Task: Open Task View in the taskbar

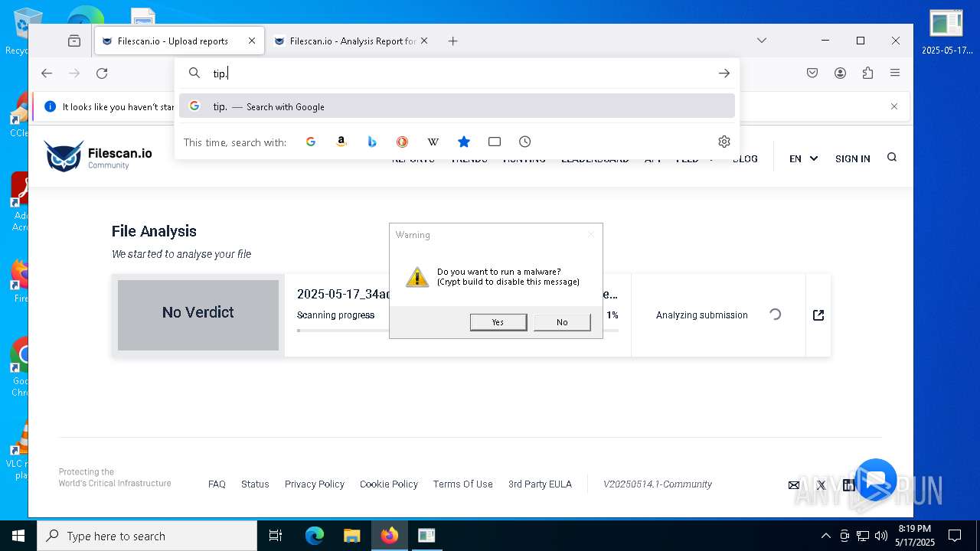Action: (x=276, y=536)
